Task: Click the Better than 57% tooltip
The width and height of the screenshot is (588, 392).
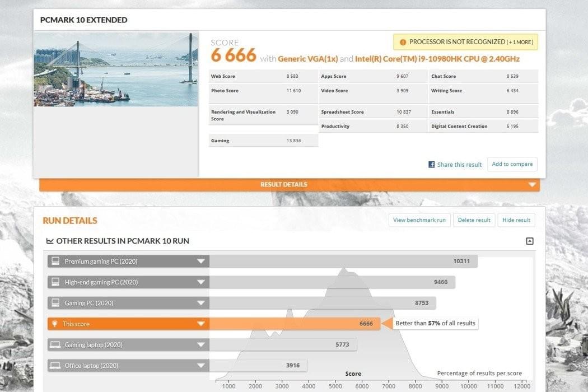Action: coord(435,323)
